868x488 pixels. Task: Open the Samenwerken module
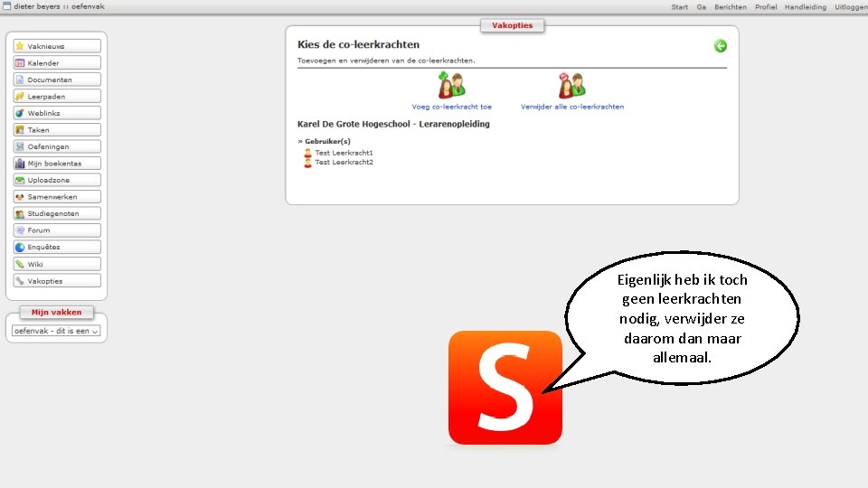tap(57, 197)
